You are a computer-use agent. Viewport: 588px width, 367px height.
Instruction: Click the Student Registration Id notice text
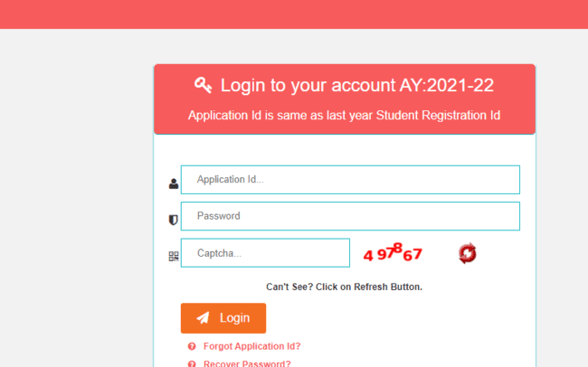tap(344, 116)
